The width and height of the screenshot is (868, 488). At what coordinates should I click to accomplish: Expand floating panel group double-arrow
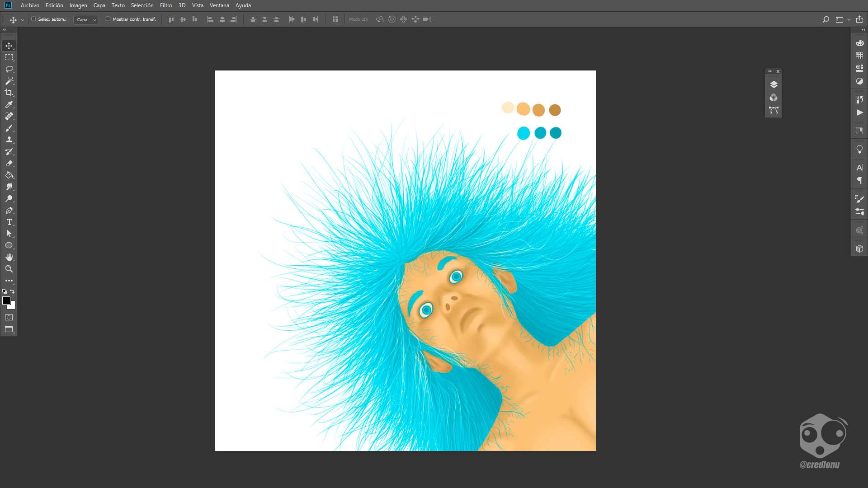click(770, 71)
